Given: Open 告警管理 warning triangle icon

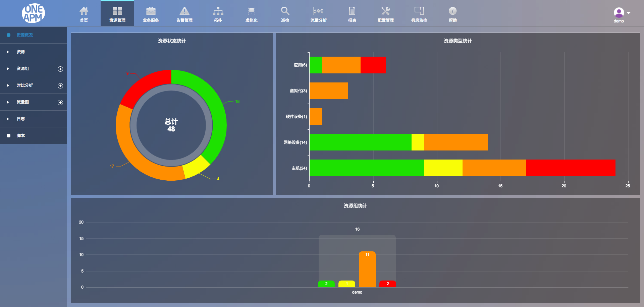Looking at the screenshot, I should pyautogui.click(x=184, y=11).
